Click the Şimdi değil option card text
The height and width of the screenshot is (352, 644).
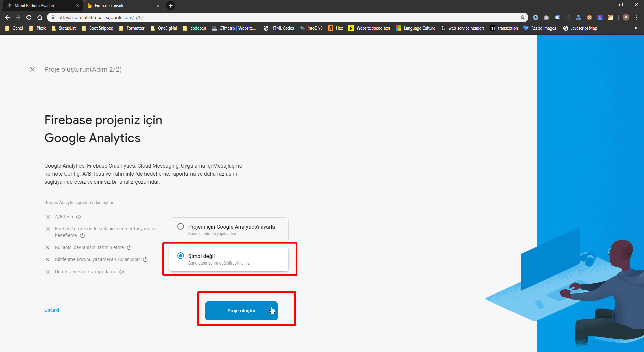coord(201,256)
